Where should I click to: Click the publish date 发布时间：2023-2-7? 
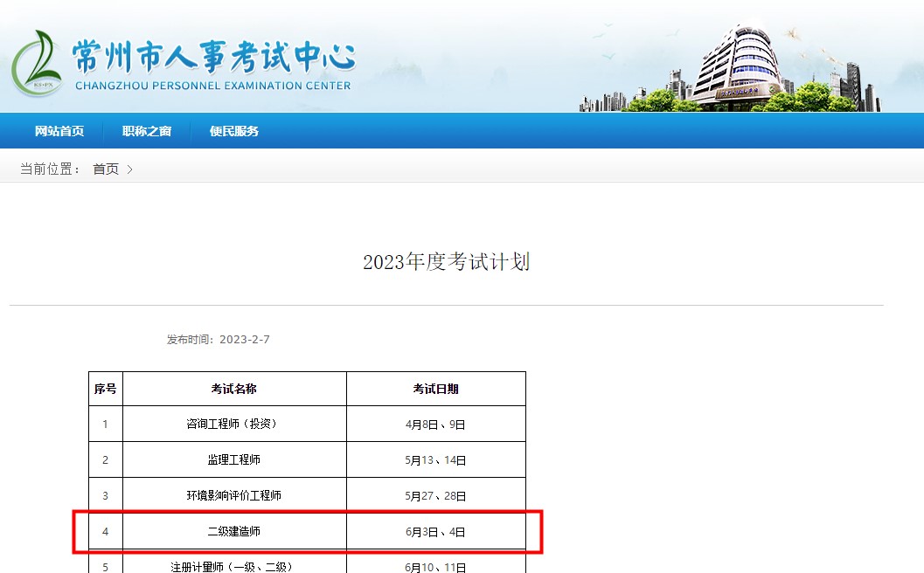pyautogui.click(x=216, y=340)
